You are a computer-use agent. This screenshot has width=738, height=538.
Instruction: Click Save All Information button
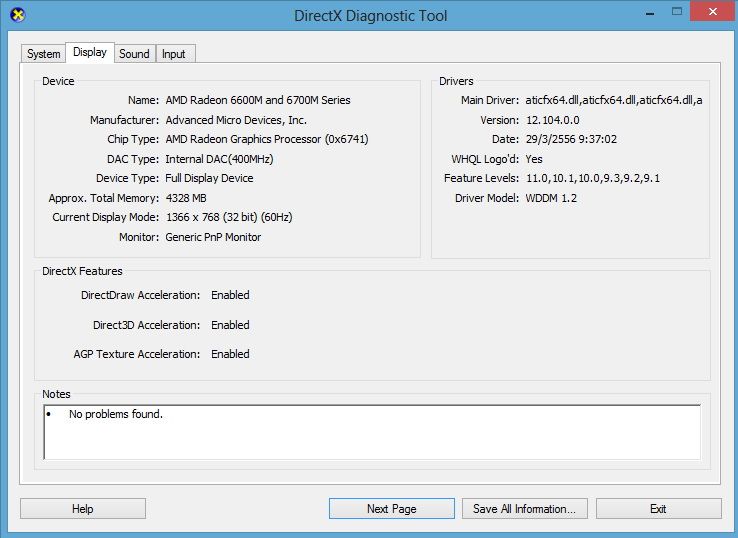tap(524, 508)
